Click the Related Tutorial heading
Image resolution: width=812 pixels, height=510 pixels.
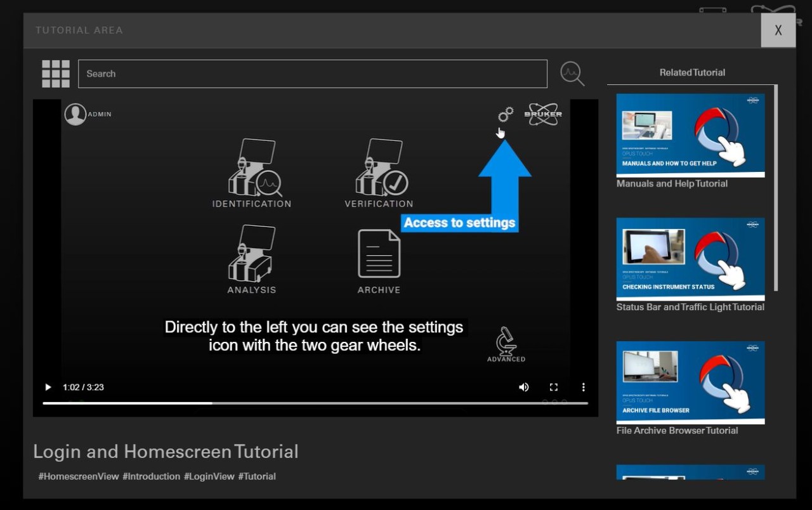point(692,72)
